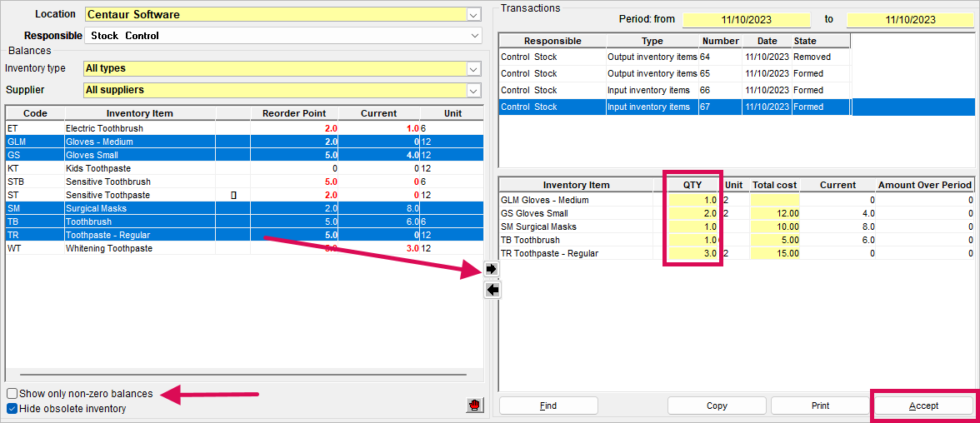
Task: Click the red hand stop icon
Action: [x=474, y=405]
